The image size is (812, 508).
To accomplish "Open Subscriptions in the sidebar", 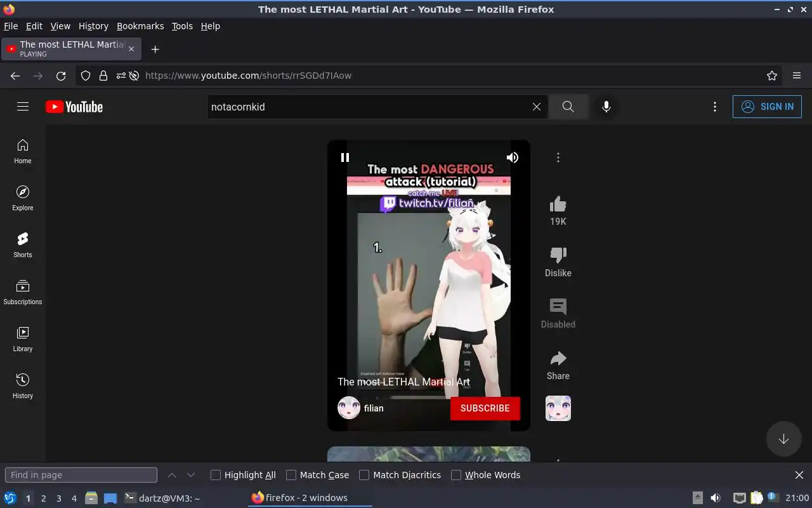I will point(23,293).
